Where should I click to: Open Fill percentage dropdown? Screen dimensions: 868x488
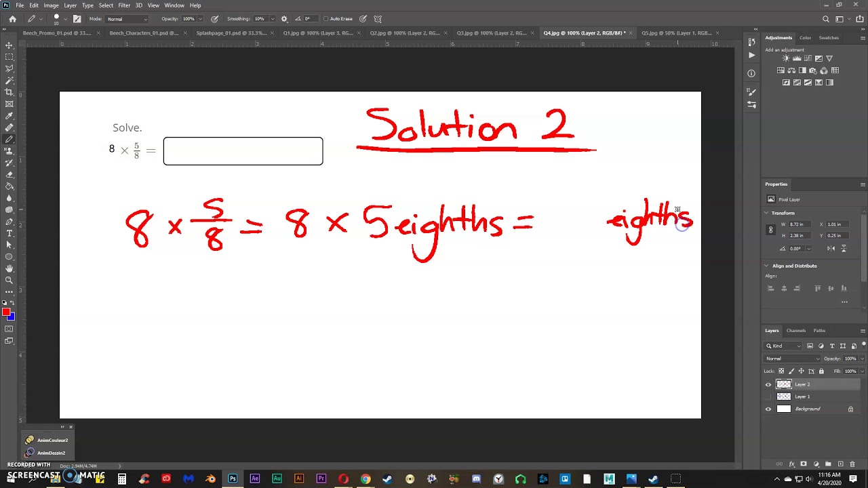pos(862,371)
